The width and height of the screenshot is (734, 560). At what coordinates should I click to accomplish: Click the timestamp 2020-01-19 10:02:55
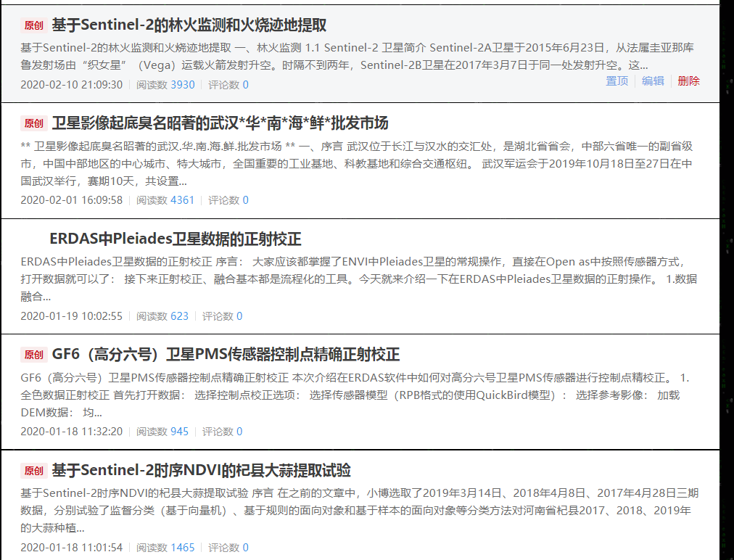click(x=72, y=316)
